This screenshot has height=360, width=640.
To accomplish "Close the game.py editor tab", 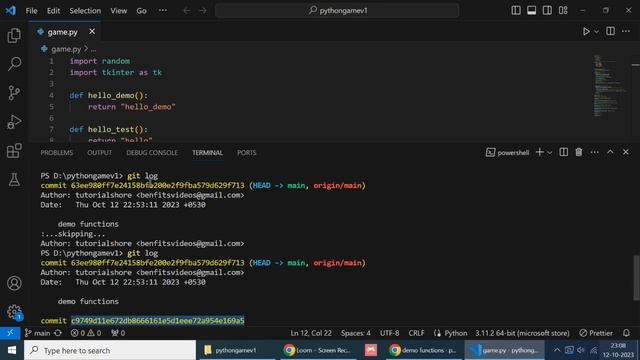I will [x=92, y=31].
